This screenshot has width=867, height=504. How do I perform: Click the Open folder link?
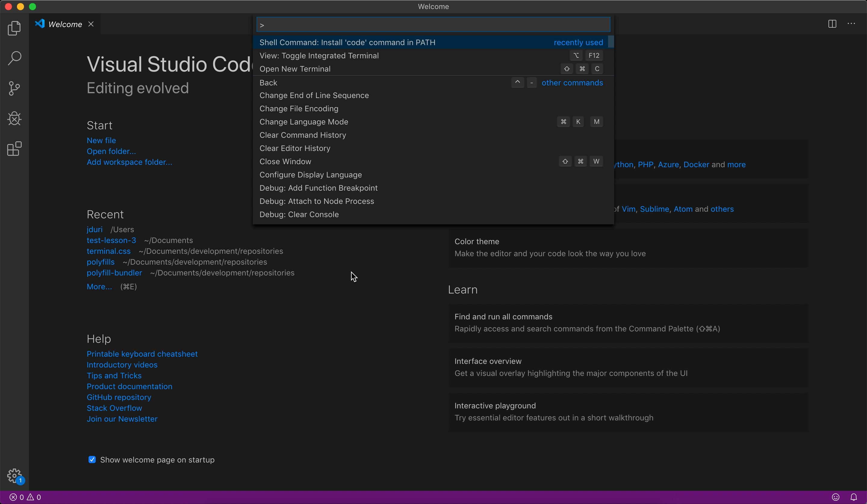(111, 151)
